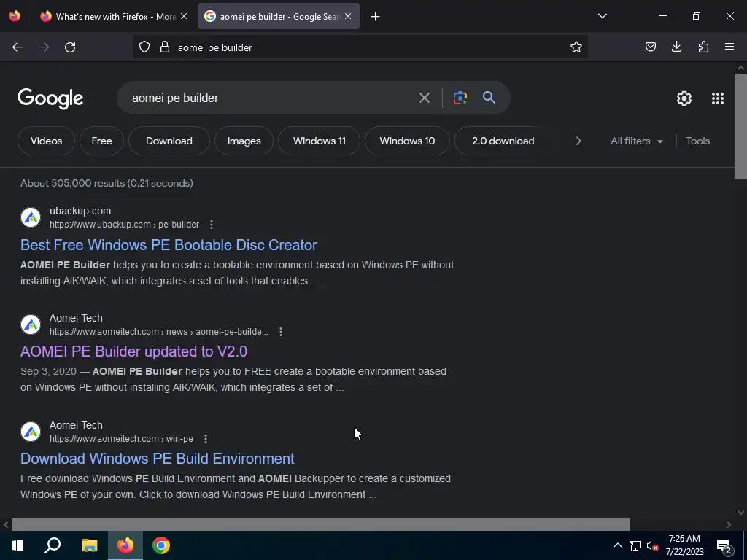
Task: Open the Windows Start menu
Action: pos(18,545)
